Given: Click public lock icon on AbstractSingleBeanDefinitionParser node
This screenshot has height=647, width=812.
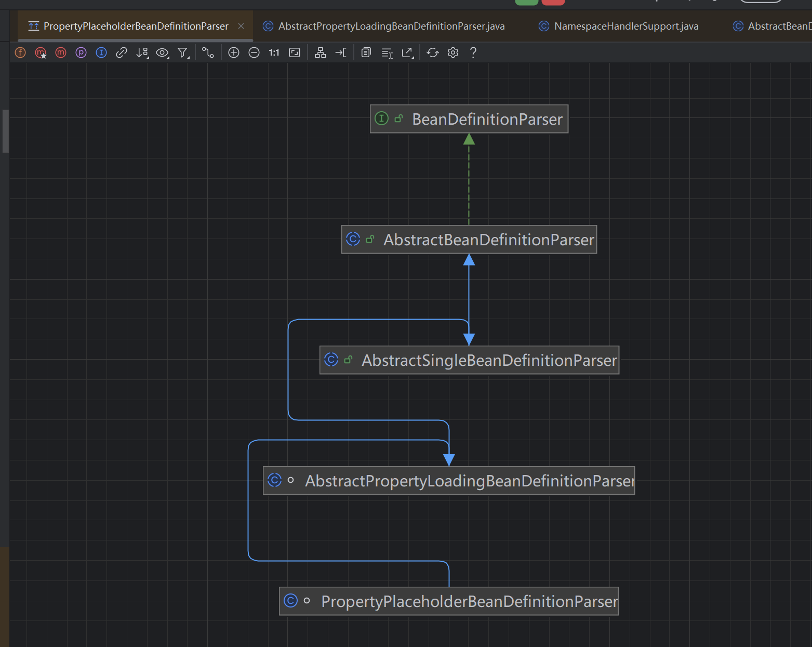Looking at the screenshot, I should tap(348, 360).
